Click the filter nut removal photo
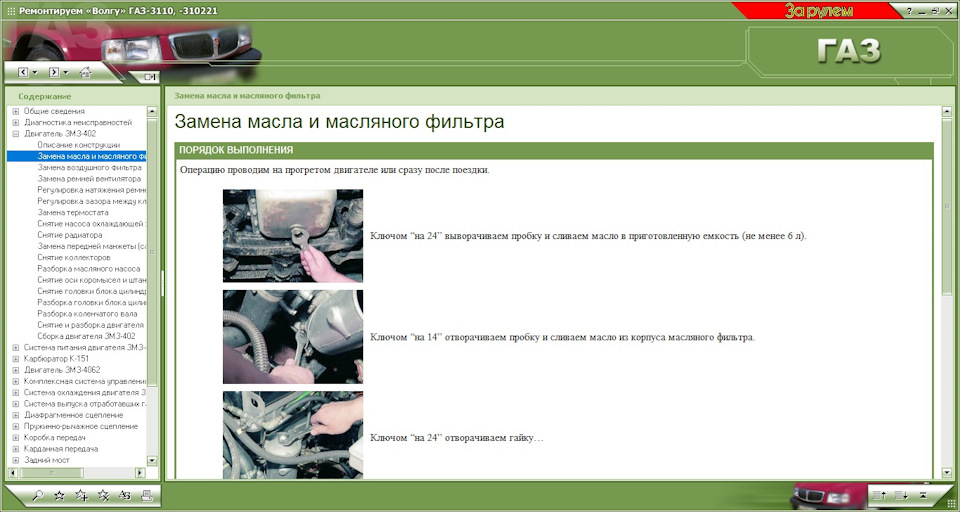960x512 pixels. pos(293,435)
